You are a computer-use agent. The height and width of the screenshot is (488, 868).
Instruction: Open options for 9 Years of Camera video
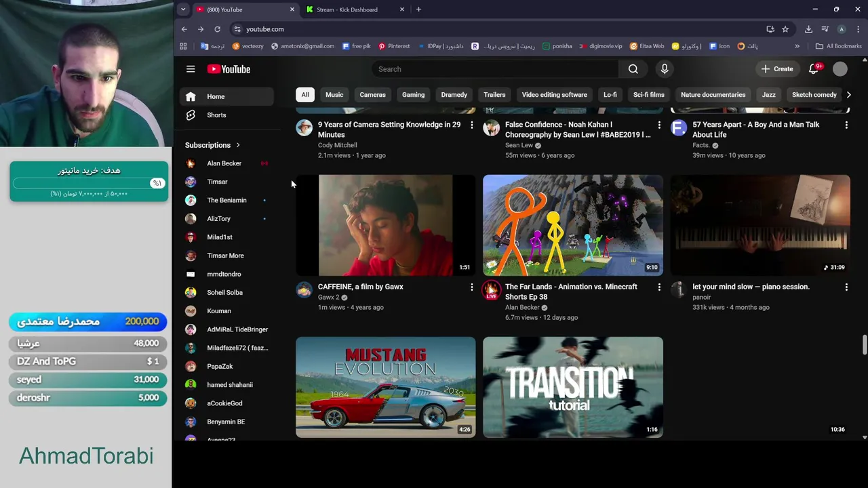(x=472, y=125)
